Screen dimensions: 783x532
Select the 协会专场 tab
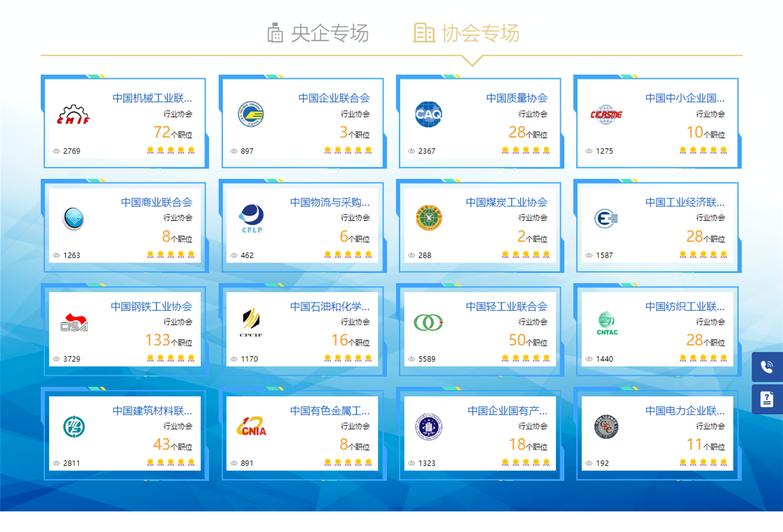click(x=466, y=33)
